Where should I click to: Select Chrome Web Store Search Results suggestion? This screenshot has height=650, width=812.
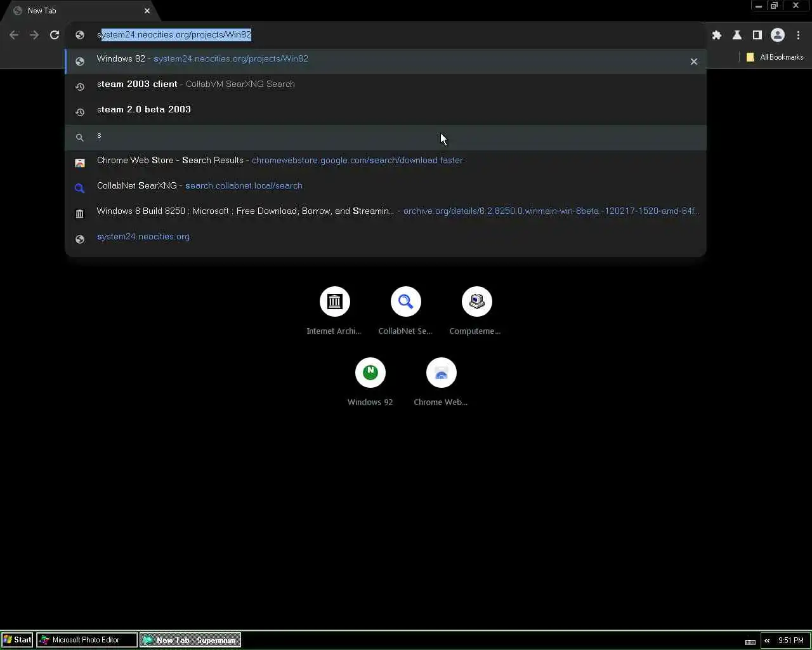point(385,162)
